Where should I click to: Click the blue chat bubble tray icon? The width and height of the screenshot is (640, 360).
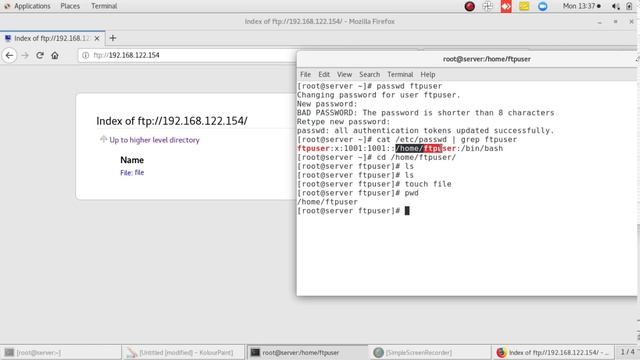pos(542,6)
